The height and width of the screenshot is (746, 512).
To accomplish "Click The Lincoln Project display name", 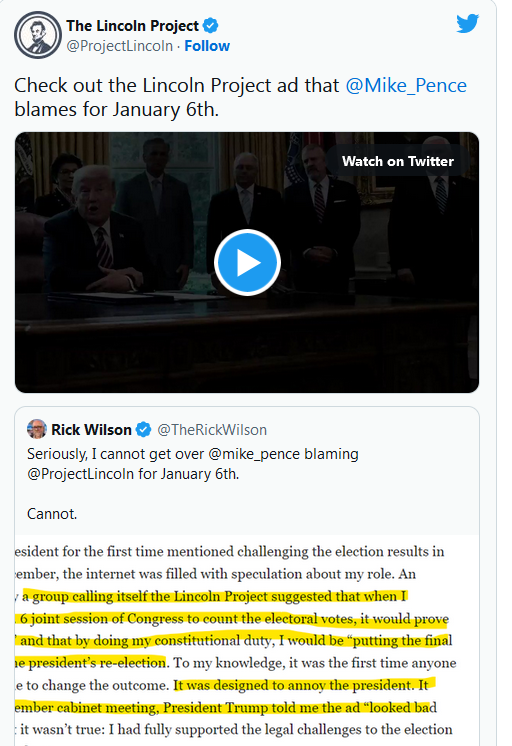I will [132, 26].
